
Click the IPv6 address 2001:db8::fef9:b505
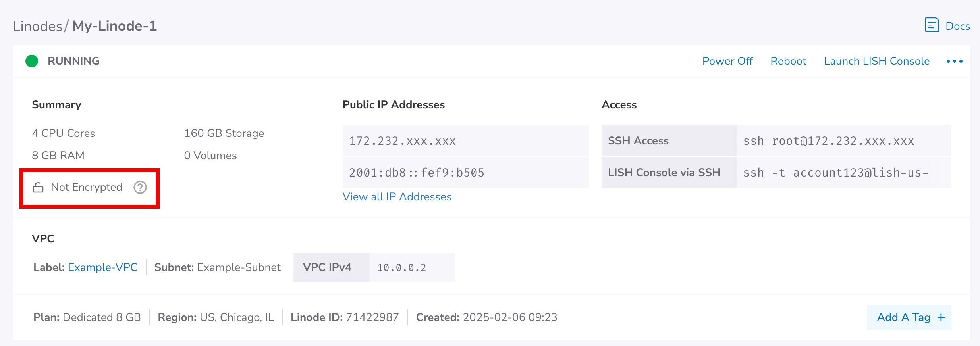click(x=417, y=173)
